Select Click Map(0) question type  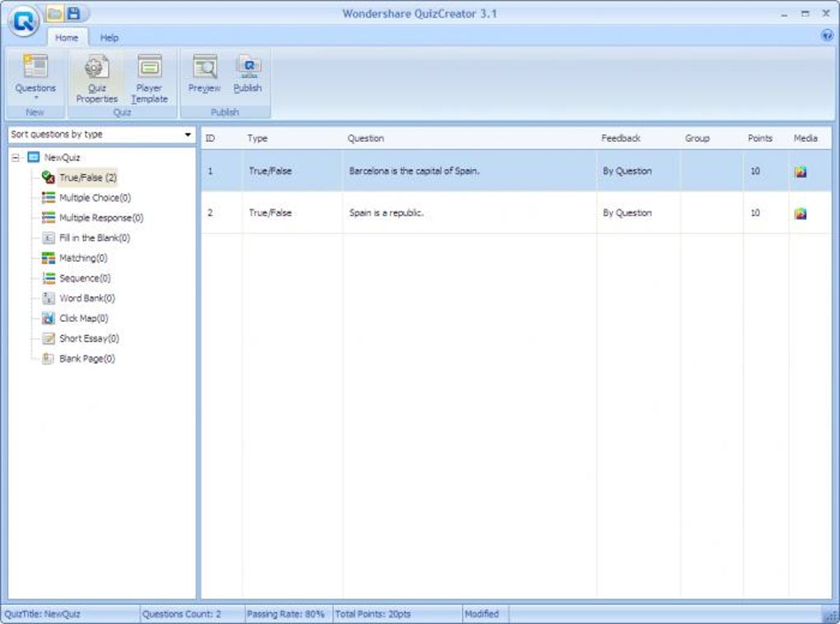84,318
